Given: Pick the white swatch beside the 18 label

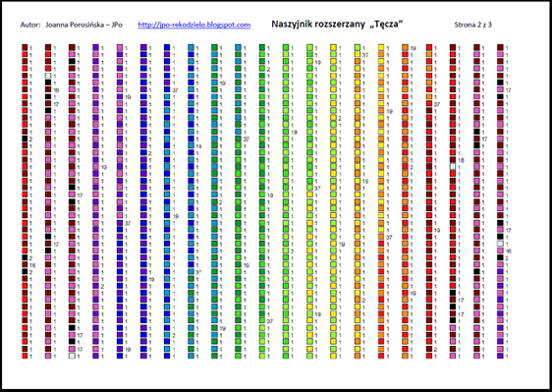Looking at the screenshot, I should [x=453, y=166].
